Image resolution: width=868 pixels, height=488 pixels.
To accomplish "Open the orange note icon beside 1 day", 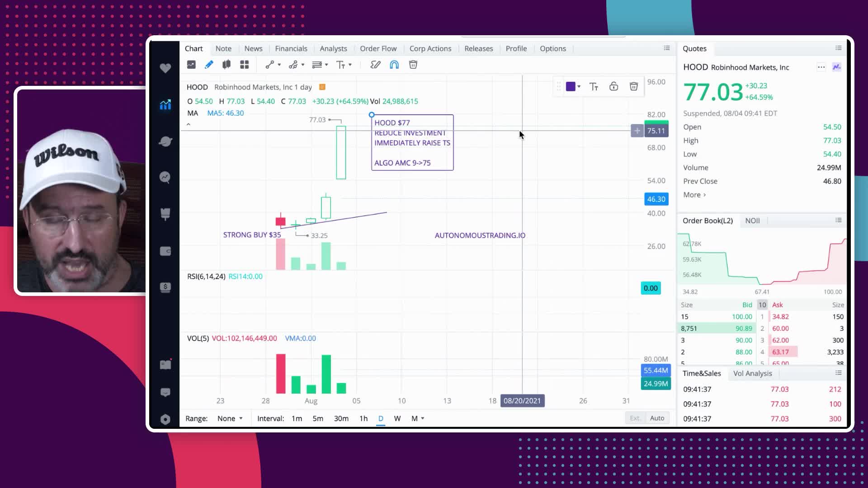I will [x=322, y=87].
